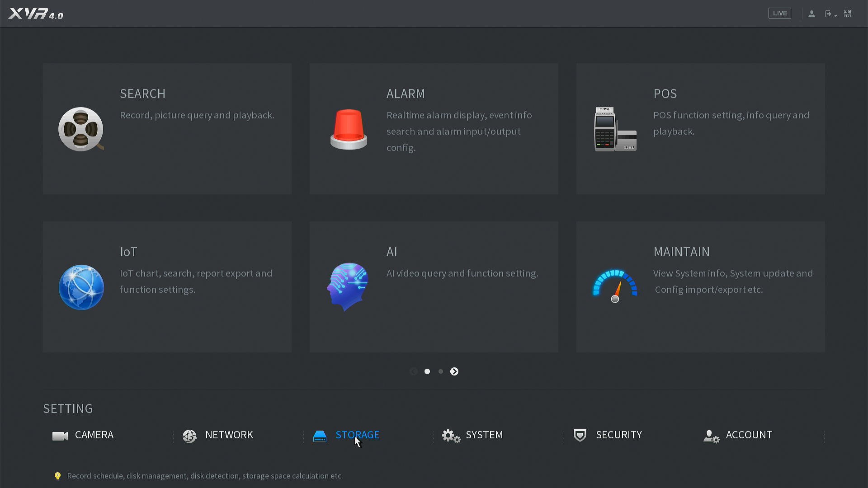Image resolution: width=868 pixels, height=488 pixels.
Task: Open the logout dropdown menu
Action: pos(831,14)
